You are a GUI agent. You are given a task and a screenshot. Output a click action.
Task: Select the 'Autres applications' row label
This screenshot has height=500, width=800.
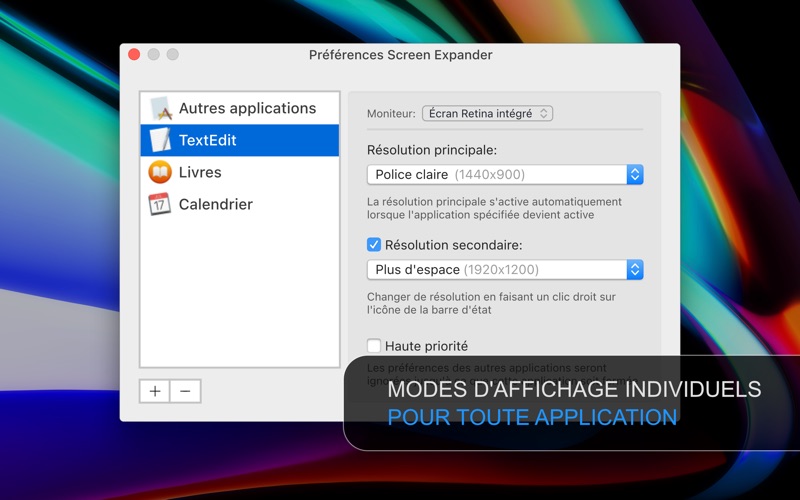247,108
